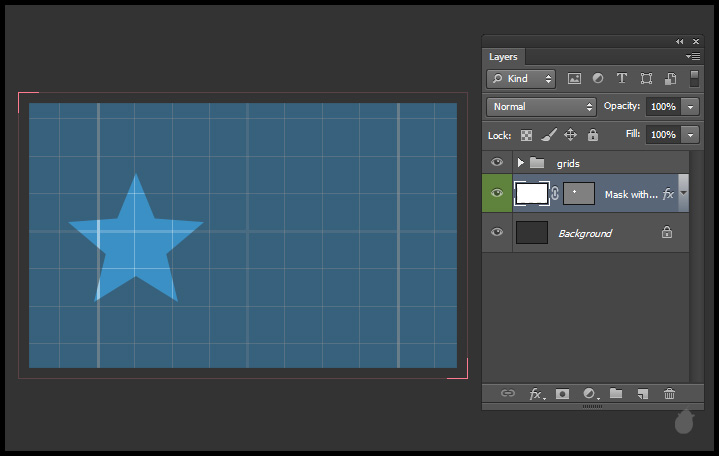Click the Fill percentage field
This screenshot has height=456, width=719.
tap(662, 134)
